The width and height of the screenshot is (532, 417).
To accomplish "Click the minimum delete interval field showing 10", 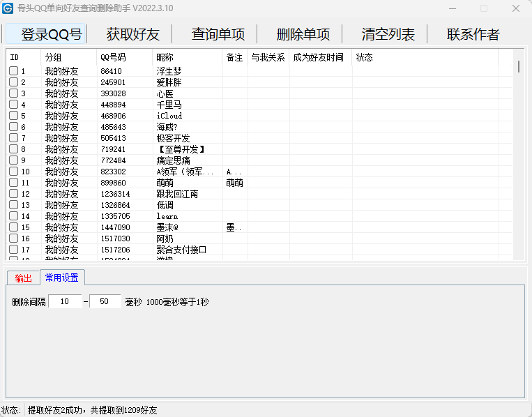I will click(65, 301).
